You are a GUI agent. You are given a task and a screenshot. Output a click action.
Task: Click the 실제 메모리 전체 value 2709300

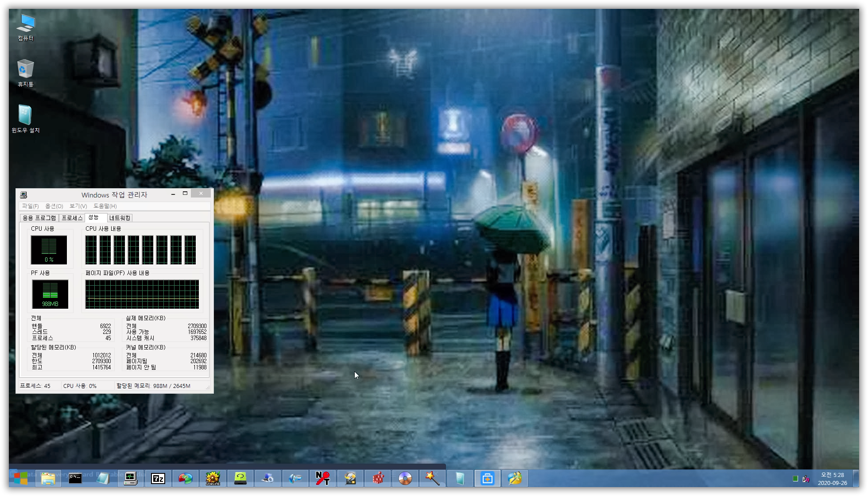pos(197,326)
